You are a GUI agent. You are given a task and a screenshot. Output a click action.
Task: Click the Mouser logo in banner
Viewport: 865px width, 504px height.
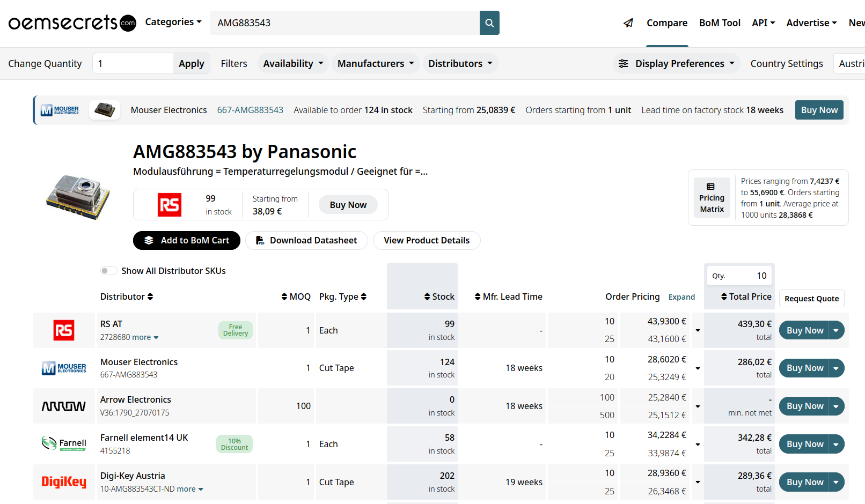pyautogui.click(x=60, y=110)
